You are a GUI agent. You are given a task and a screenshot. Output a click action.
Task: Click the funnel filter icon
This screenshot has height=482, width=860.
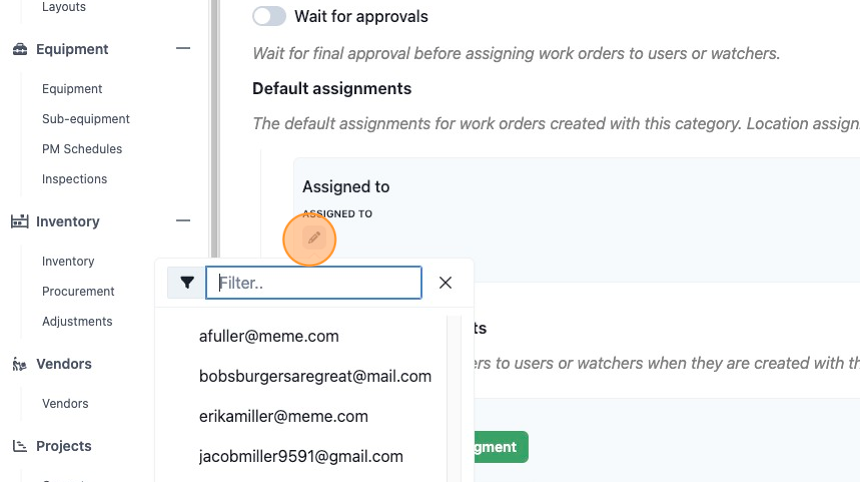click(x=187, y=282)
